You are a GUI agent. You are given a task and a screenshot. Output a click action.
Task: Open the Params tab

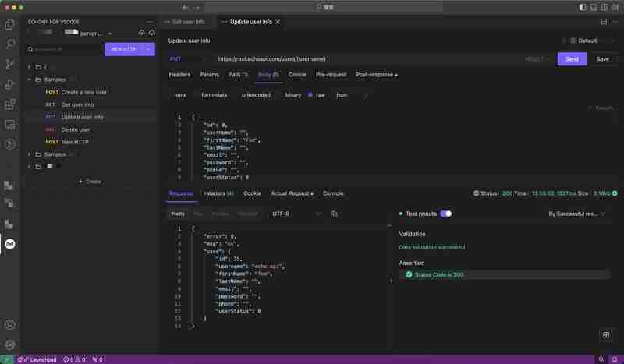coord(210,74)
